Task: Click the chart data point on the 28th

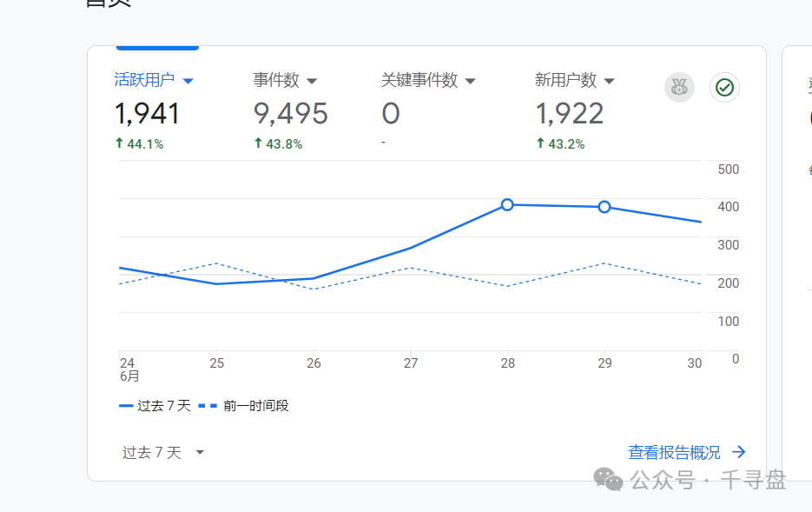Action: pyautogui.click(x=507, y=204)
